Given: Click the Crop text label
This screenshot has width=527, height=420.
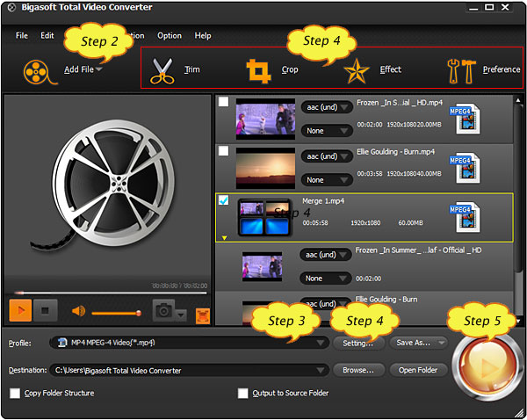Looking at the screenshot, I should click(290, 69).
